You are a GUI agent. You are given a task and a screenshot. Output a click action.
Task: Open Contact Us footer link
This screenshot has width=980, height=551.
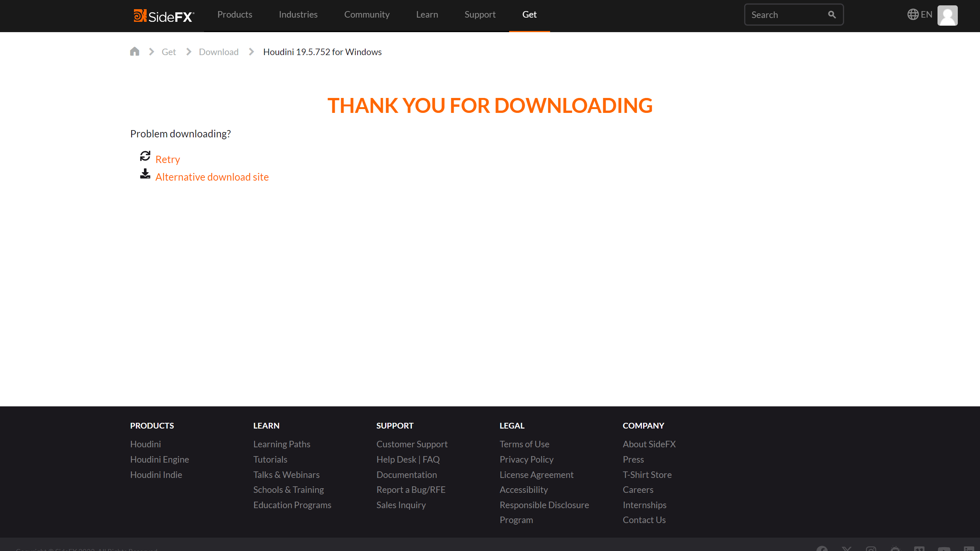tap(644, 520)
